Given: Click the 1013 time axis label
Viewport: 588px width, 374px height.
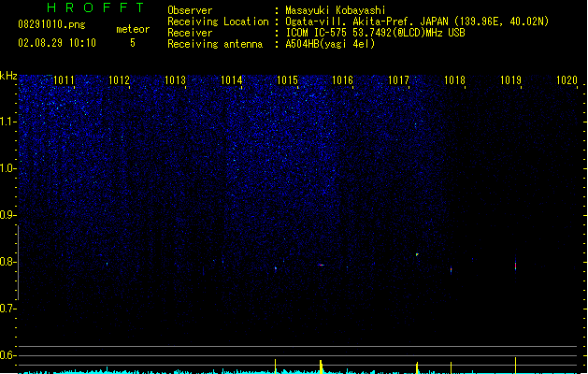Looking at the screenshot, I should click(x=175, y=80).
